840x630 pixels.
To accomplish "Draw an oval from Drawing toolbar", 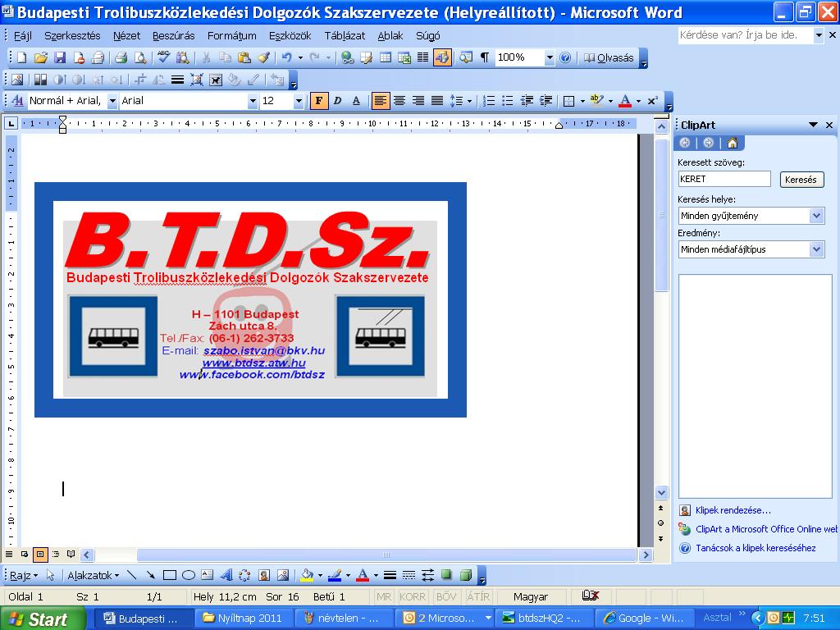I will pos(189,575).
